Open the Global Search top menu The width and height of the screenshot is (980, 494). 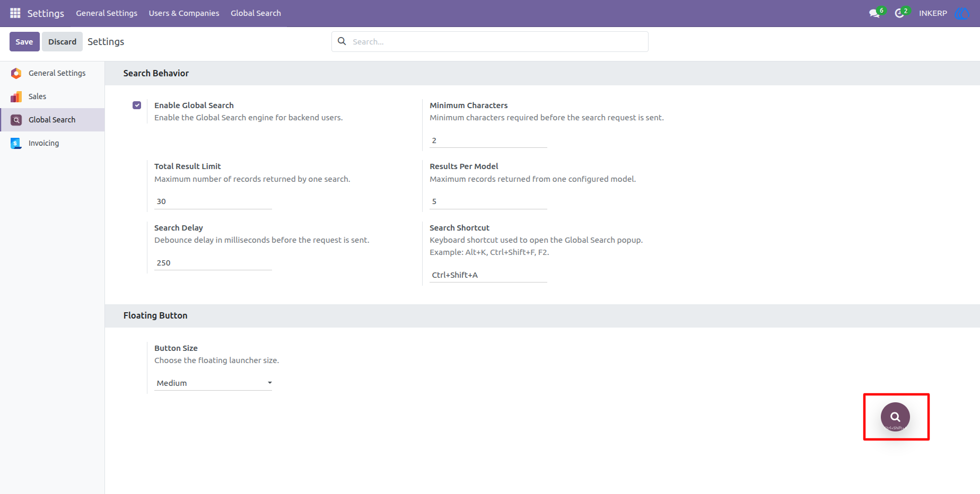pos(256,13)
